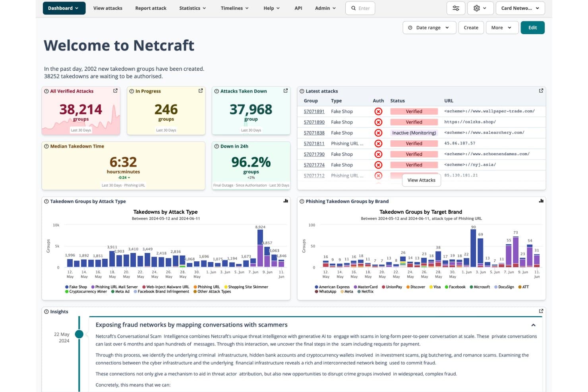Toggle Fake Shop series in attack type legend
Viewport: 588px width, 392px height.
point(76,287)
